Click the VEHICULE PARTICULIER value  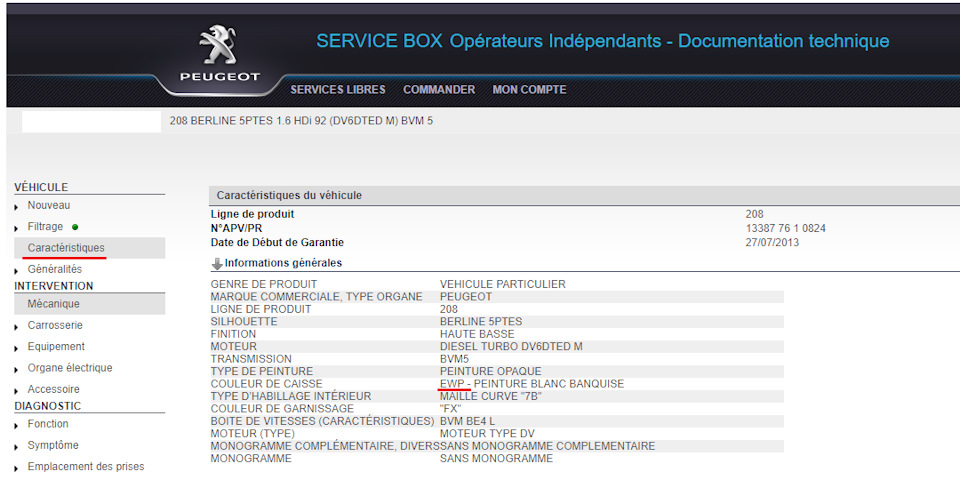pos(503,284)
